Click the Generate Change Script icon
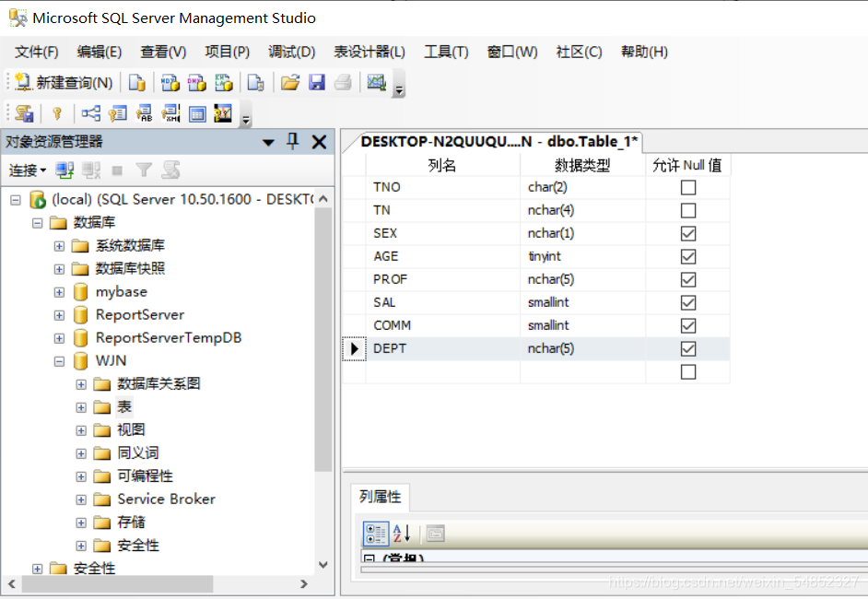 [24, 113]
